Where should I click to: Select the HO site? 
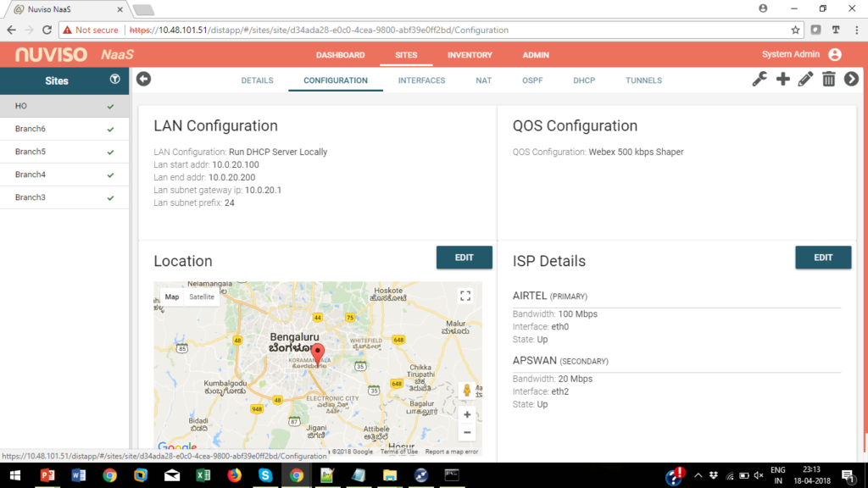[x=64, y=106]
